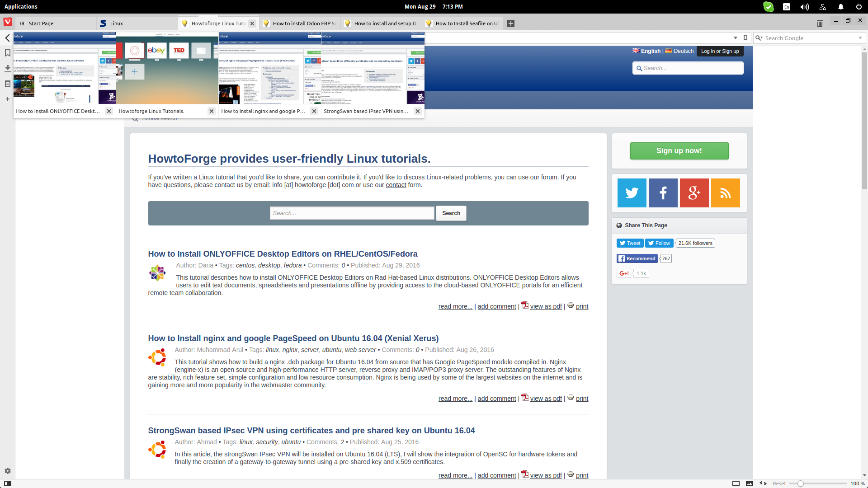This screenshot has width=868, height=488.
Task: Open the Applications system menu
Action: click(21, 6)
